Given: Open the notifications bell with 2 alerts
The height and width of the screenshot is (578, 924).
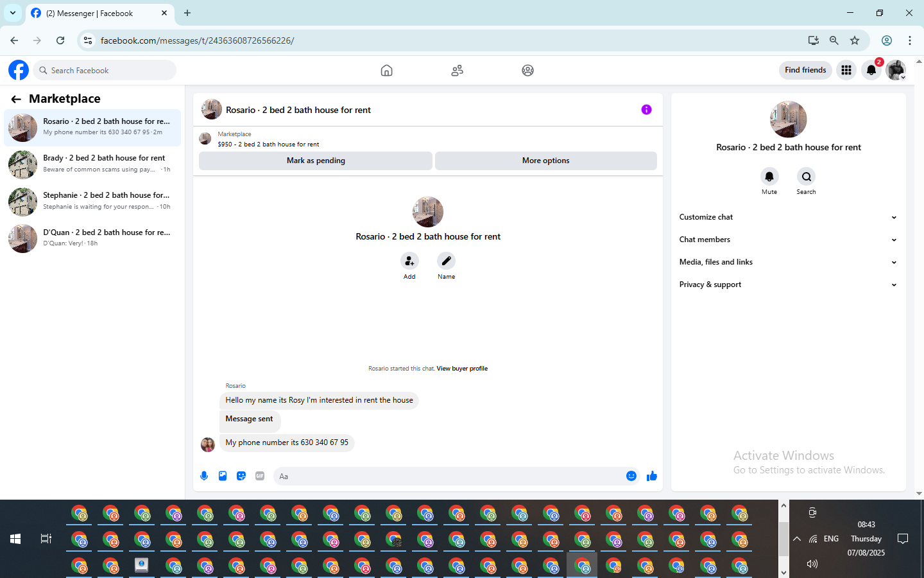Looking at the screenshot, I should click(871, 70).
